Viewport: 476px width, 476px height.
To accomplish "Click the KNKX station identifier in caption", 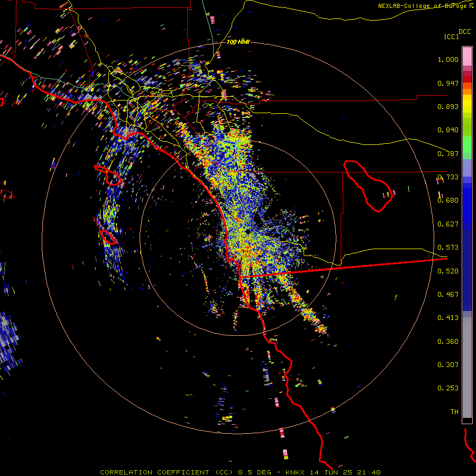I will (296, 472).
